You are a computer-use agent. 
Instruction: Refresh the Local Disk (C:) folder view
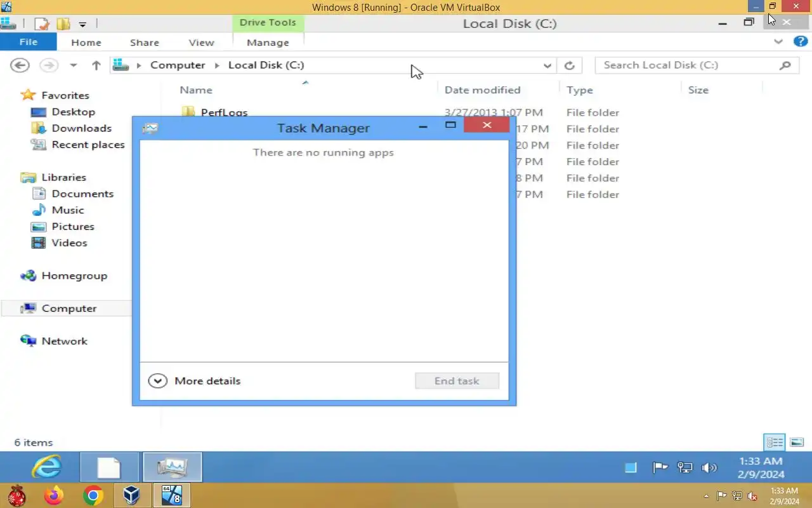[569, 65]
